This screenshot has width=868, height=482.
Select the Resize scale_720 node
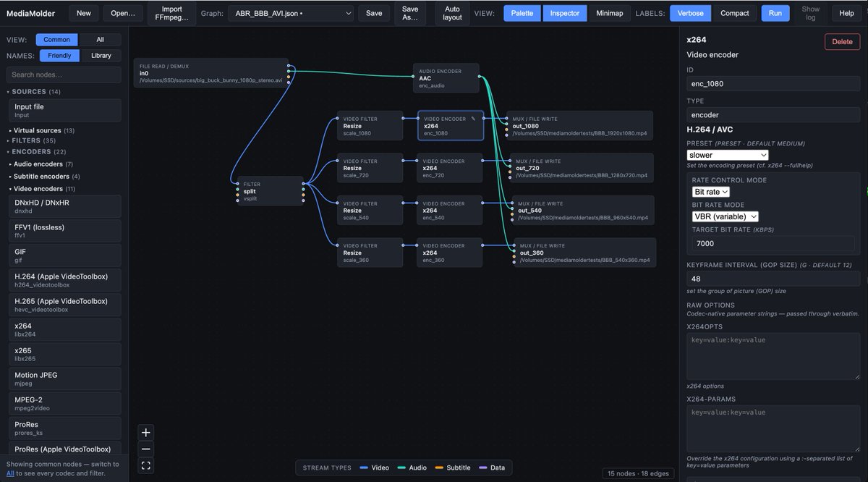370,168
